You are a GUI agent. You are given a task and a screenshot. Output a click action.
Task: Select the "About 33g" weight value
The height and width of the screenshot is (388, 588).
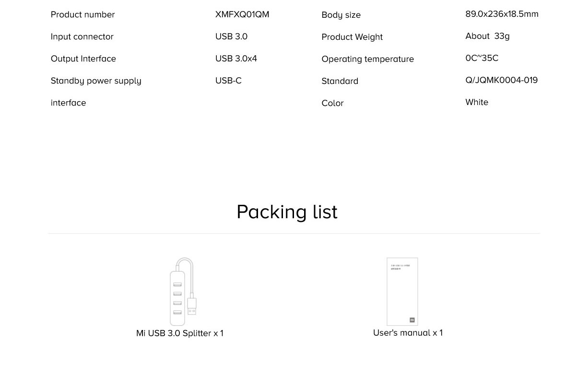pyautogui.click(x=487, y=36)
